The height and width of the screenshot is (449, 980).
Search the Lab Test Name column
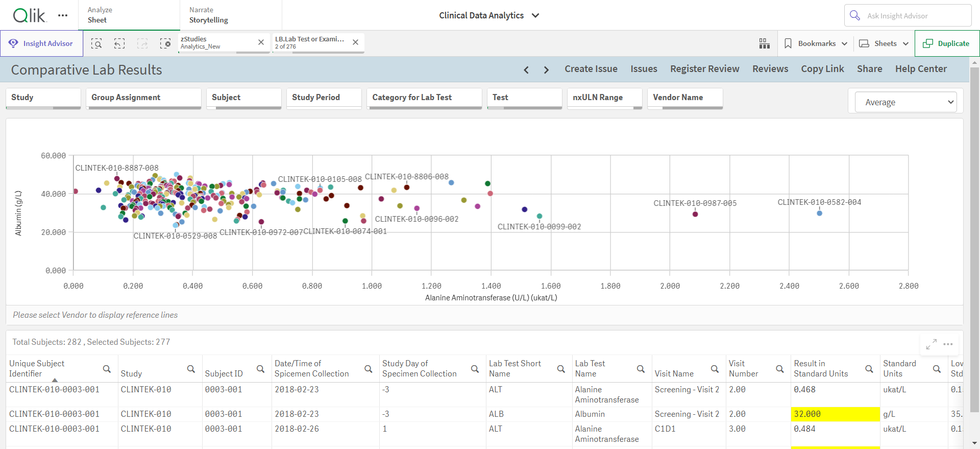(641, 369)
